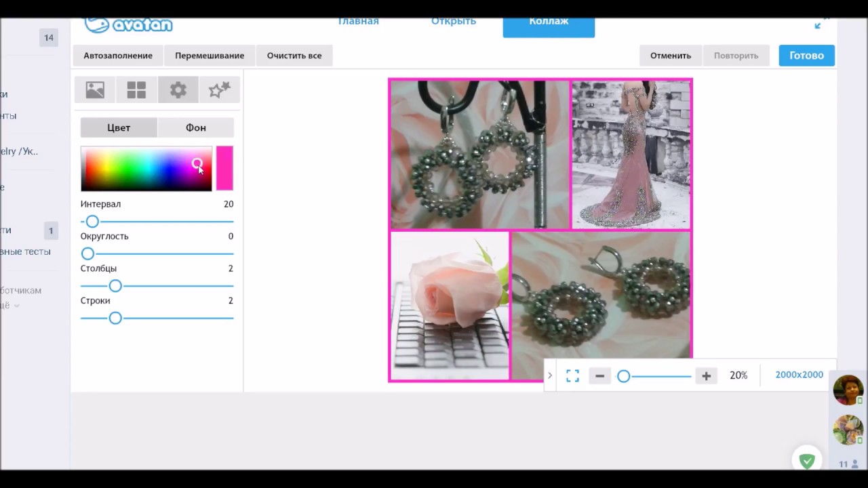The height and width of the screenshot is (488, 868).
Task: Zoom in with the plus button
Action: pyautogui.click(x=706, y=375)
